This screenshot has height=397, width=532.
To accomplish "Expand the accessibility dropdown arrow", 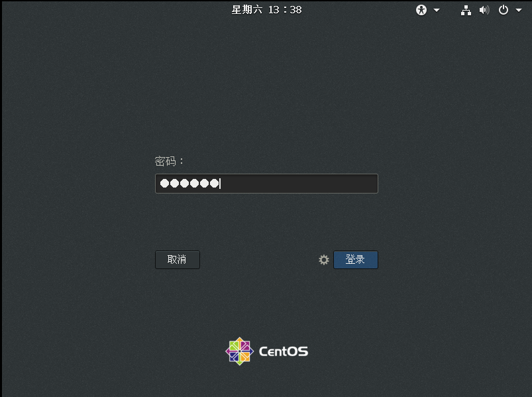I will [x=437, y=10].
